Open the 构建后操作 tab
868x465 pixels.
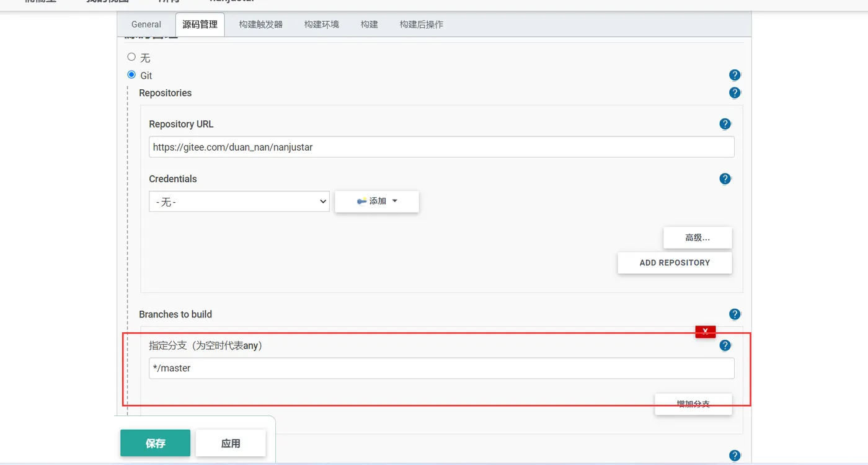422,24
